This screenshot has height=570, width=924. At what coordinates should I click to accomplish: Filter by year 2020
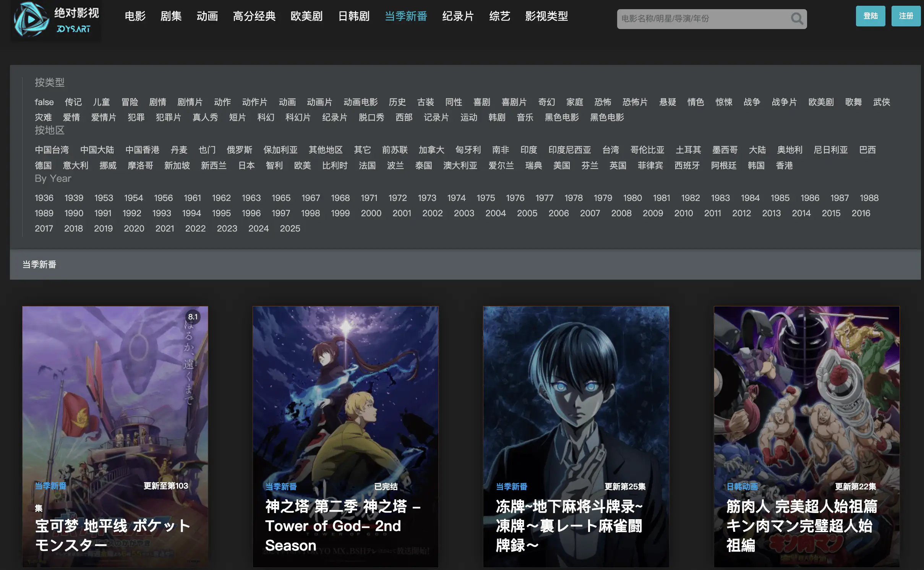[134, 228]
